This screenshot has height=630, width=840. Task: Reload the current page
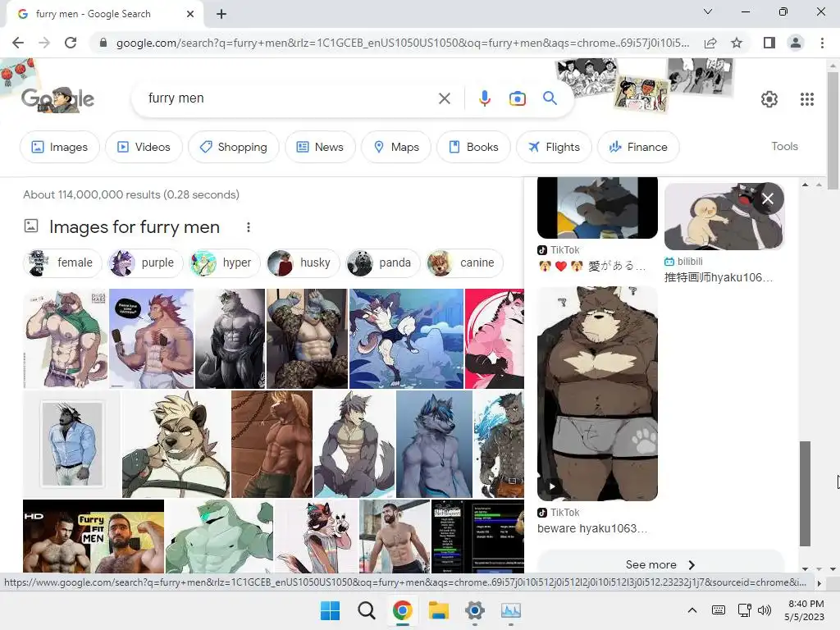click(x=71, y=43)
